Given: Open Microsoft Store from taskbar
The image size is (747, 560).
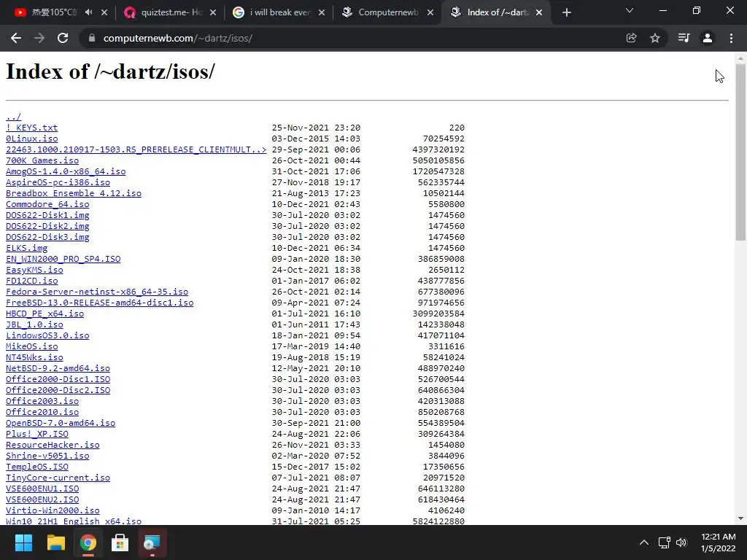Looking at the screenshot, I should [120, 542].
